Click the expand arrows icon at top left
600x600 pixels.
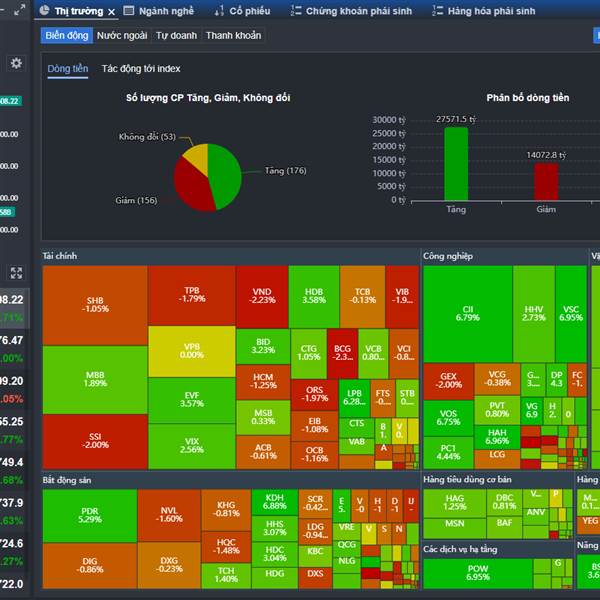point(20,10)
